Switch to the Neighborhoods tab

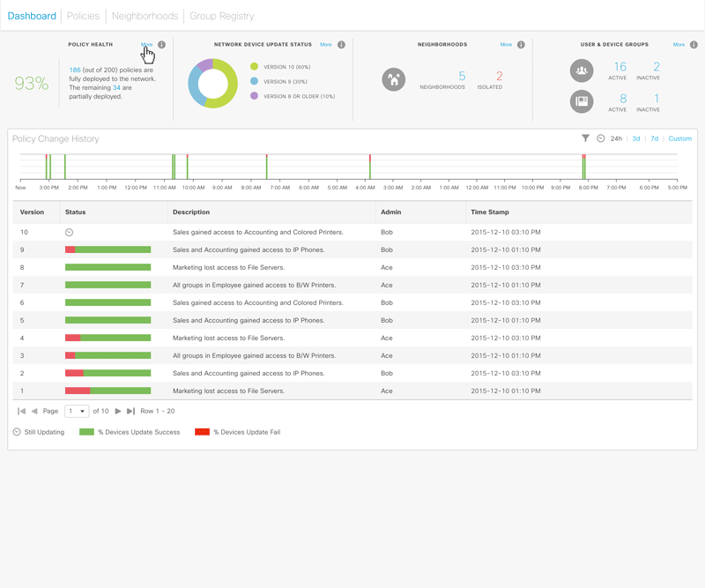click(145, 16)
